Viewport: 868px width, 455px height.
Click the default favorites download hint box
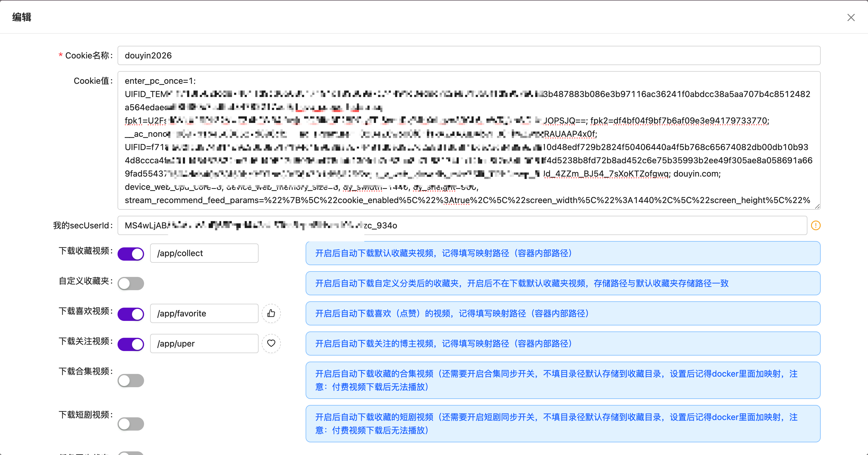click(563, 253)
